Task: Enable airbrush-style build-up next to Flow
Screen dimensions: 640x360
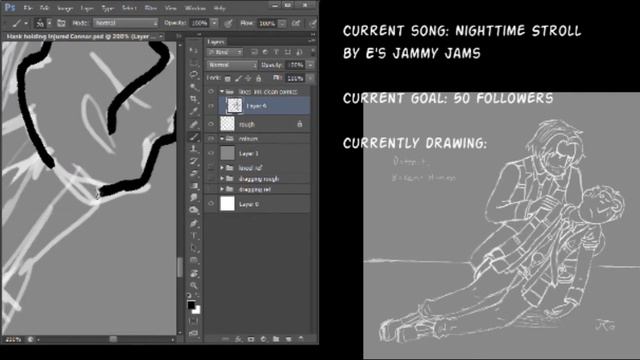Action: click(x=296, y=23)
